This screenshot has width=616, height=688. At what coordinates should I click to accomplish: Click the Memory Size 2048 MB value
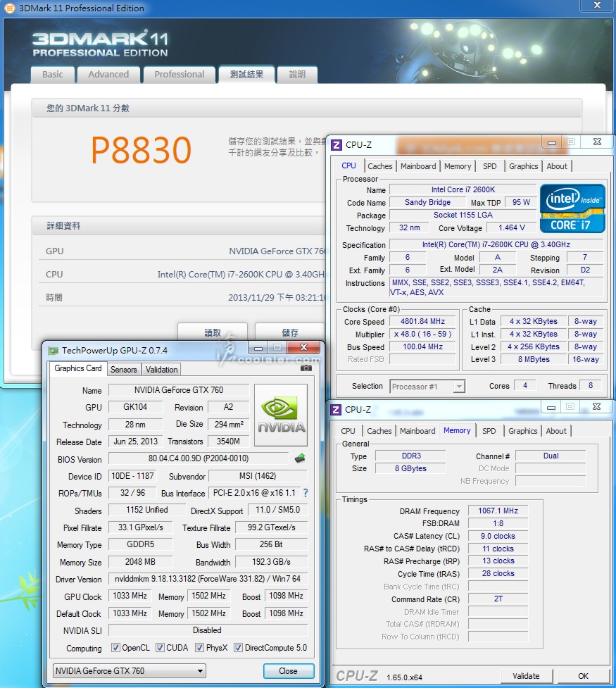tap(140, 562)
